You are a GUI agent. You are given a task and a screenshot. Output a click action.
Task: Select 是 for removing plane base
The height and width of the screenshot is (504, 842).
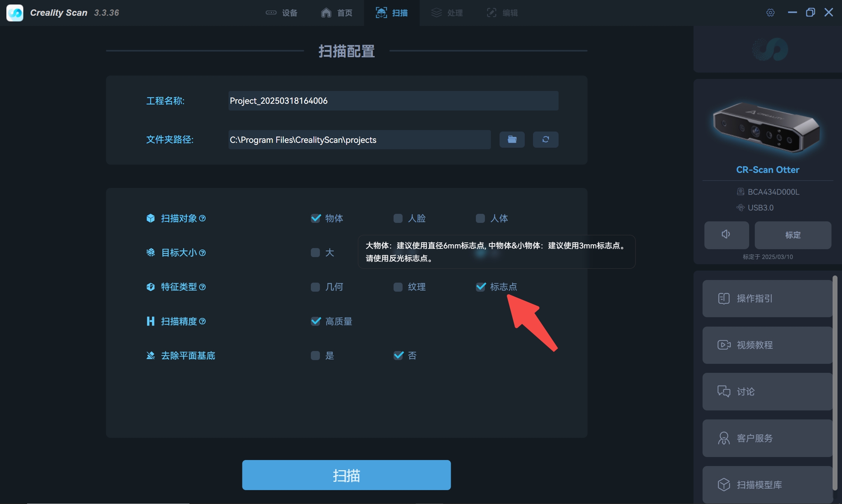coord(315,356)
